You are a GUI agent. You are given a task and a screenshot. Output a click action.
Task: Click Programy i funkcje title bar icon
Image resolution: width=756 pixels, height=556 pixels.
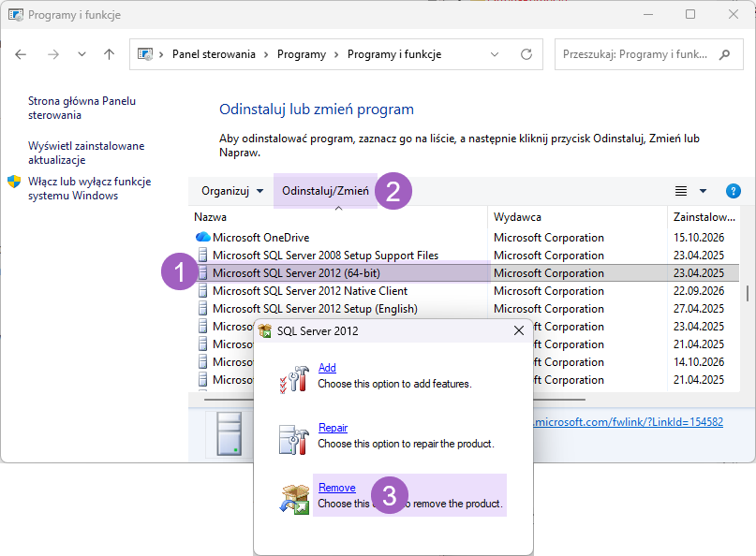coord(15,15)
